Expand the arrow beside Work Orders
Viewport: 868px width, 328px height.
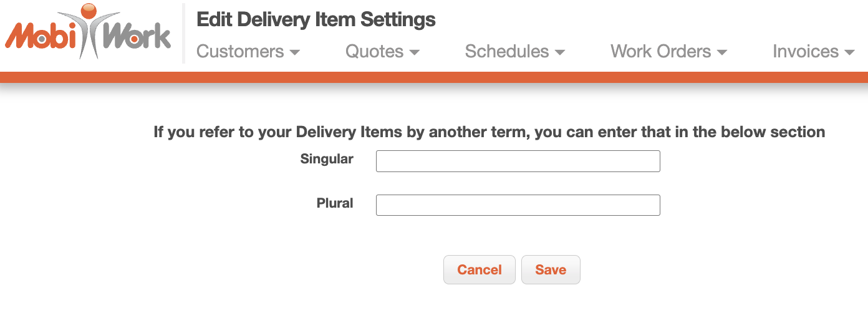click(722, 52)
